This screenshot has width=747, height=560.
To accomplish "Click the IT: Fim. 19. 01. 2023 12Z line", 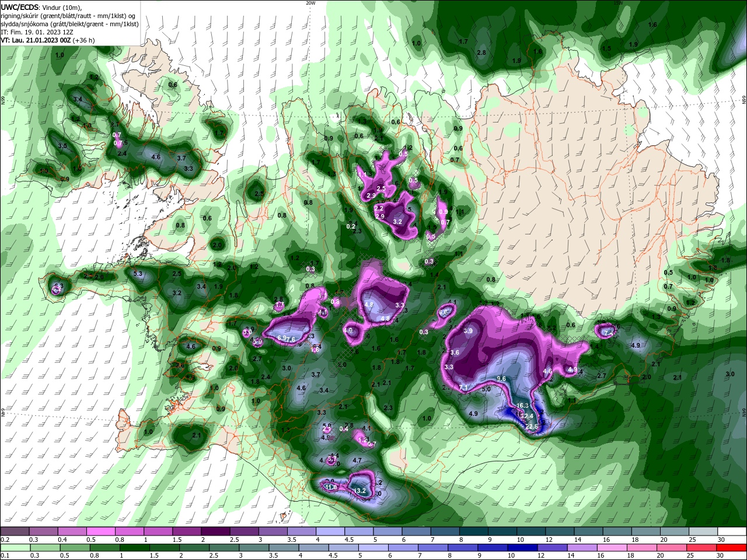I will click(x=36, y=32).
